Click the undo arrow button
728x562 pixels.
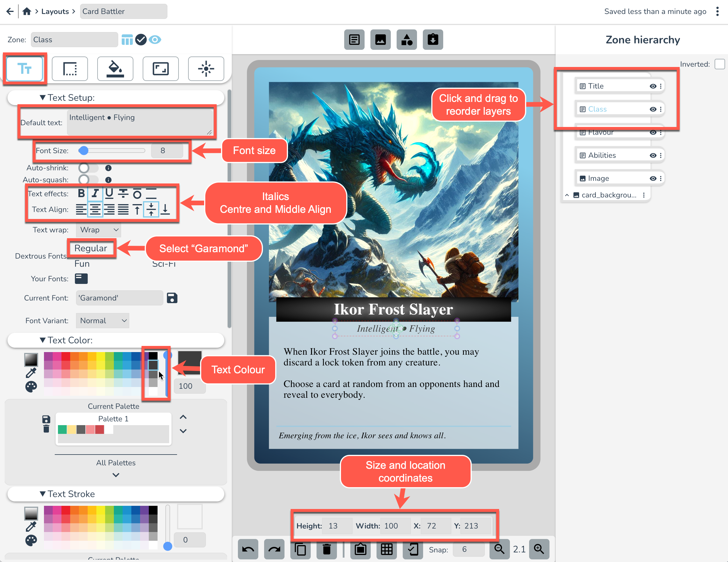pos(248,549)
